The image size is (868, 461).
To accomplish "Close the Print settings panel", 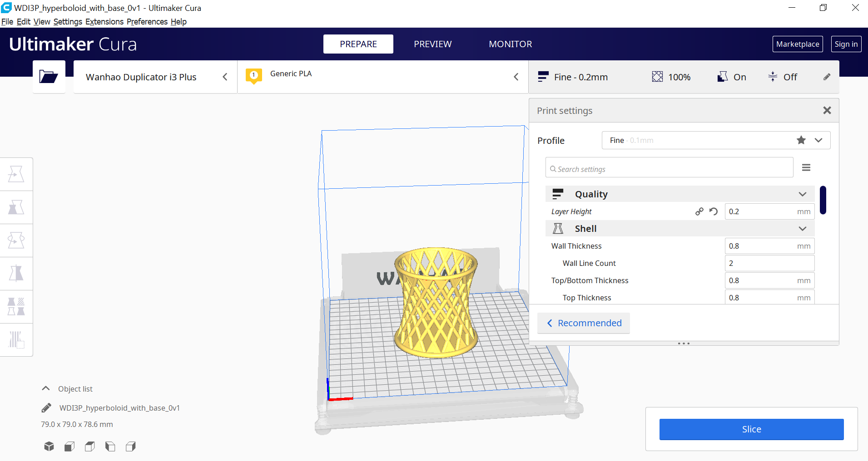I will click(827, 110).
